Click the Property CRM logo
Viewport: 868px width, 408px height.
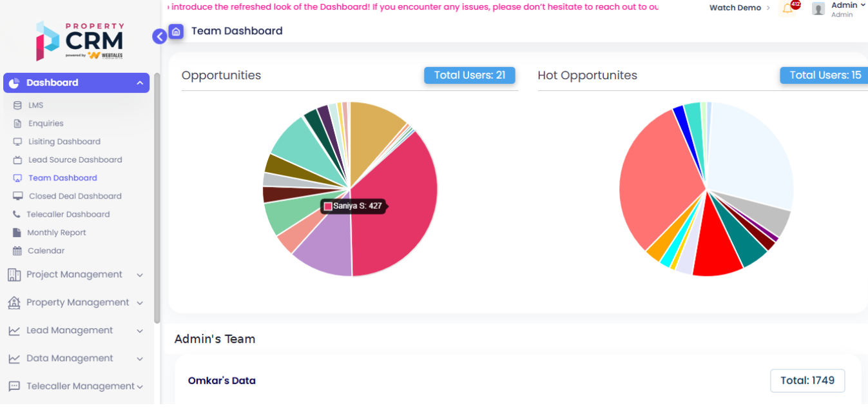tap(79, 41)
